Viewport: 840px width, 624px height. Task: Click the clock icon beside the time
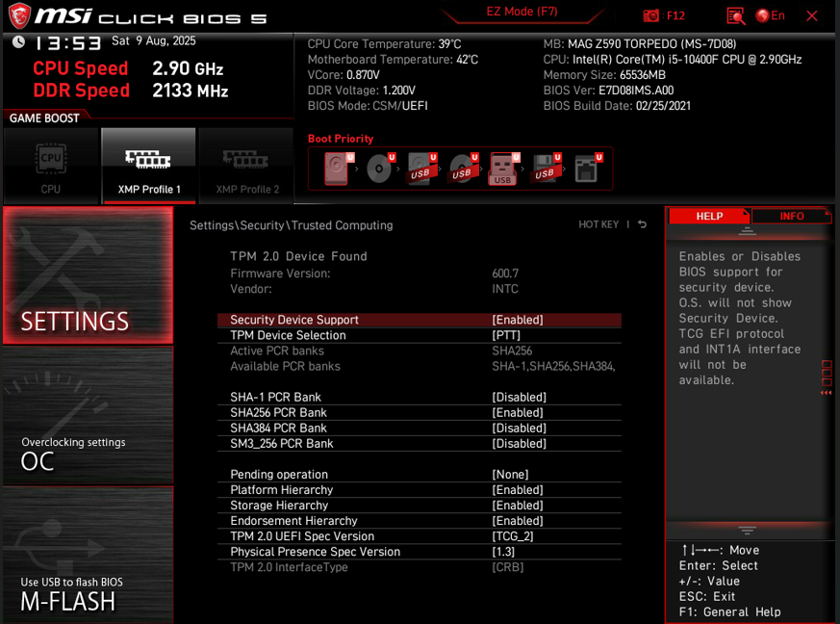[x=18, y=41]
